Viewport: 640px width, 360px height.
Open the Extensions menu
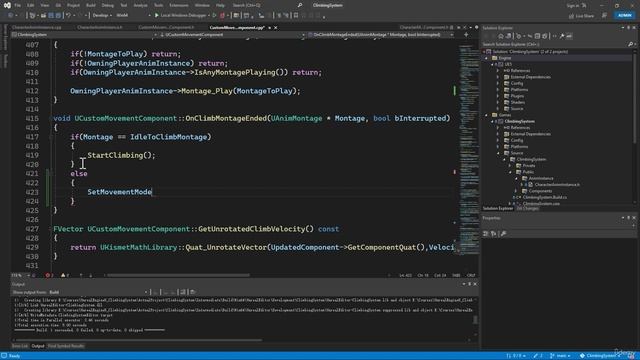pos(179,5)
